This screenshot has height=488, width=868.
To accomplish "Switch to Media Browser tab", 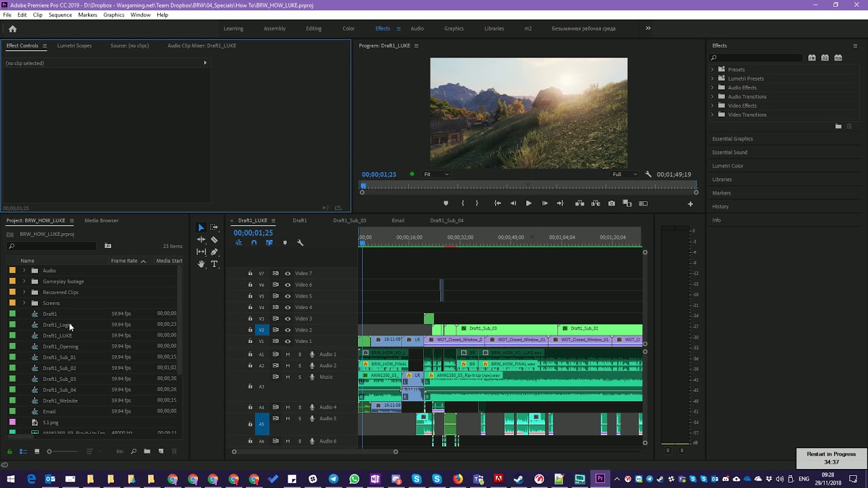I will [101, 220].
